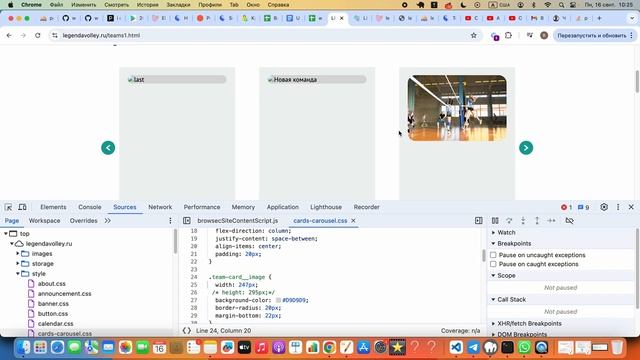Switch to browsecSiteContentScript.js editor tab
The width and height of the screenshot is (640, 360).
click(238, 221)
